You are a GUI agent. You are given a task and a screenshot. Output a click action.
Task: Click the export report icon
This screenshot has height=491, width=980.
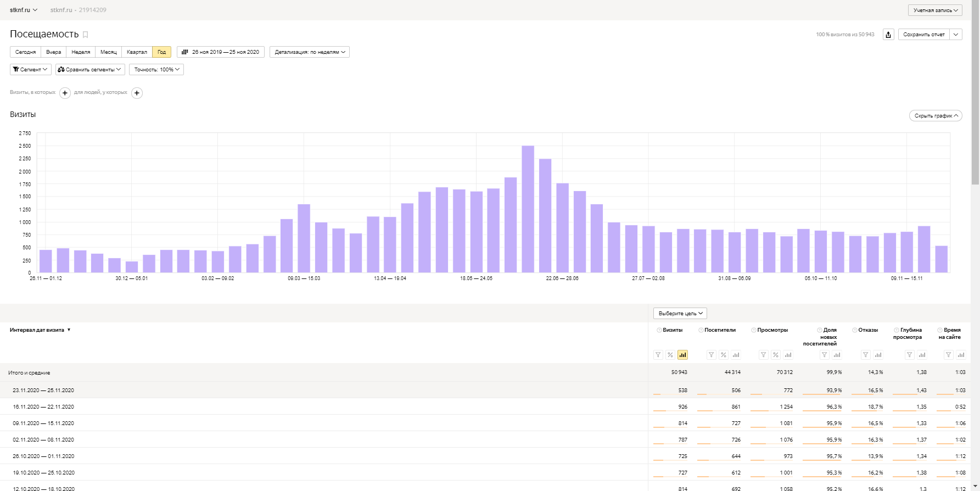(x=888, y=35)
